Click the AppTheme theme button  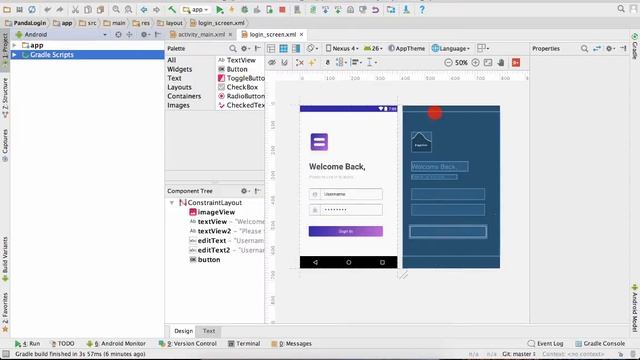407,49
